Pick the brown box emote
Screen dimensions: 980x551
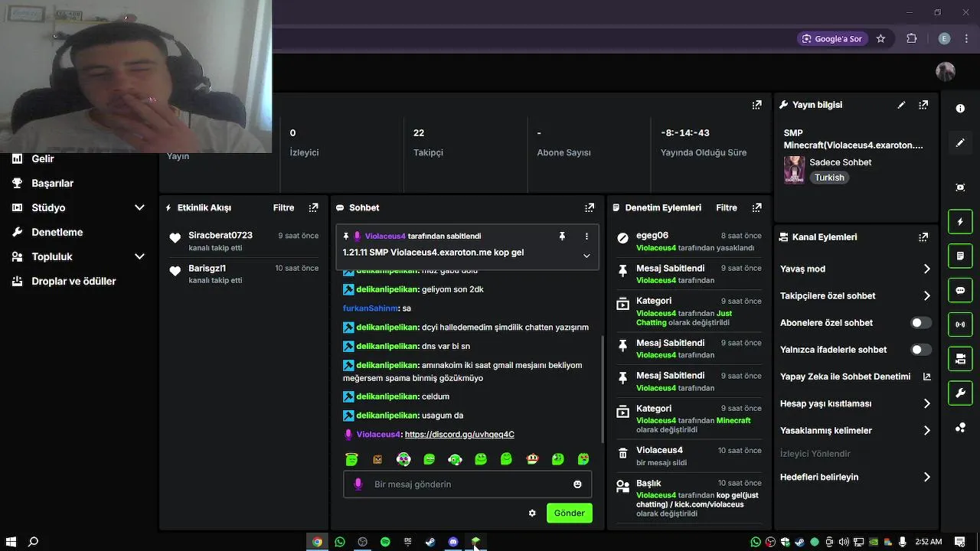(x=377, y=459)
